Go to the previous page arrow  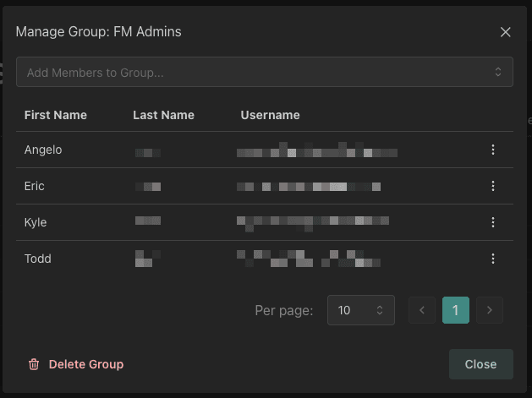422,310
